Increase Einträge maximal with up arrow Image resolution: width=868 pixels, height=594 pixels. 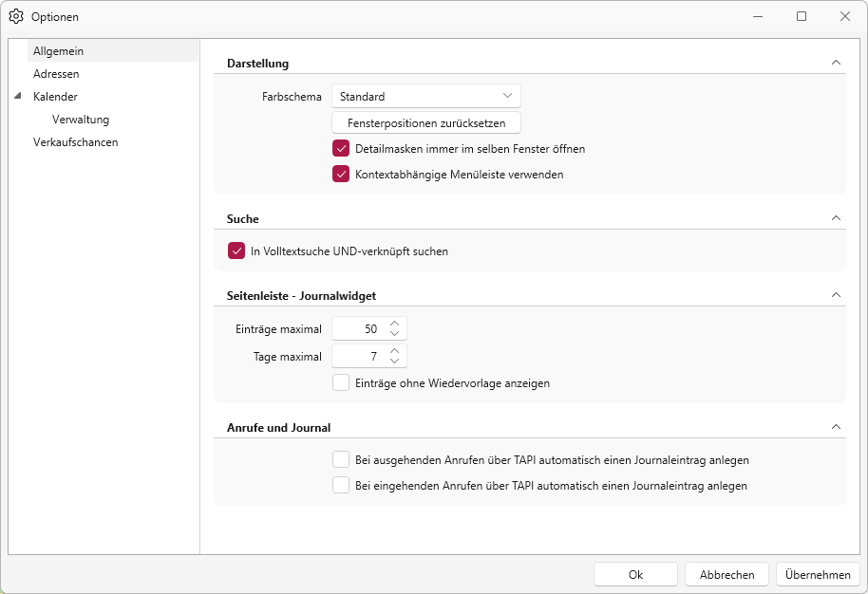pyautogui.click(x=394, y=324)
